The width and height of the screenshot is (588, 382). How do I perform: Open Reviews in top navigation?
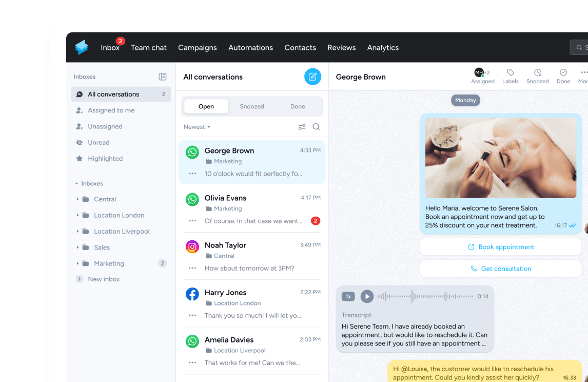click(x=342, y=48)
